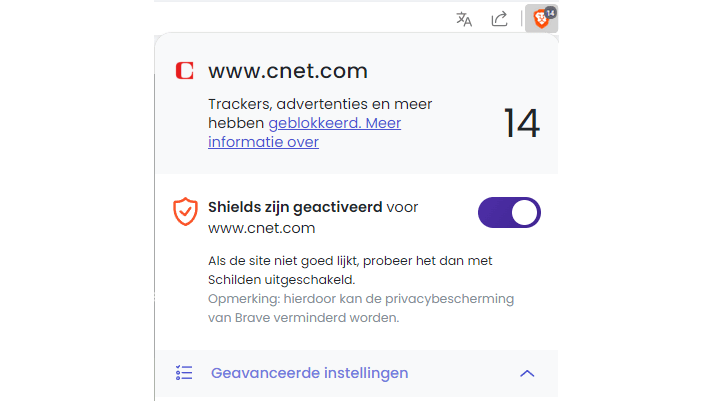Click the list icon beside Geavanceerde instellingen
The image size is (713, 401).
[184, 373]
